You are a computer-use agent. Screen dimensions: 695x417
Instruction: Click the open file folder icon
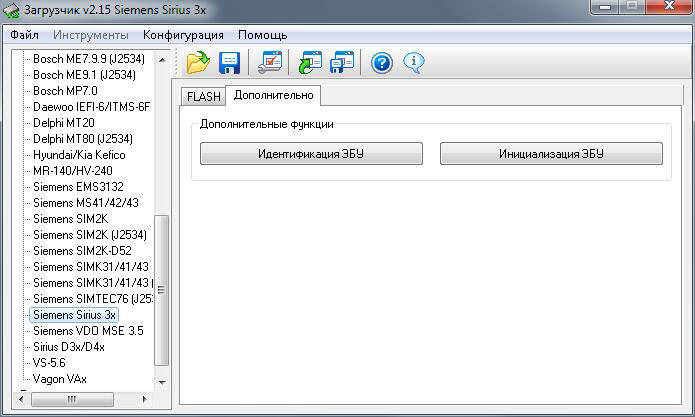[198, 63]
